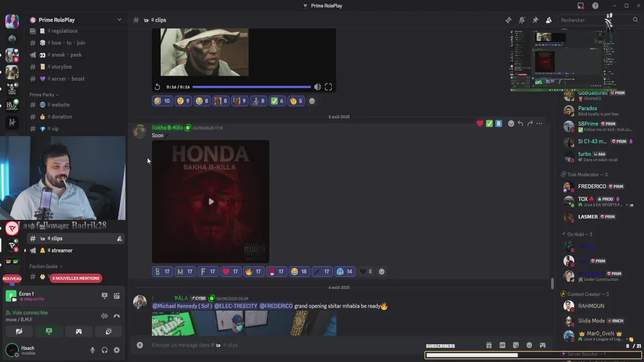Screen dimensions: 644x362
Task: Open the GIF picker
Action: tap(502, 345)
